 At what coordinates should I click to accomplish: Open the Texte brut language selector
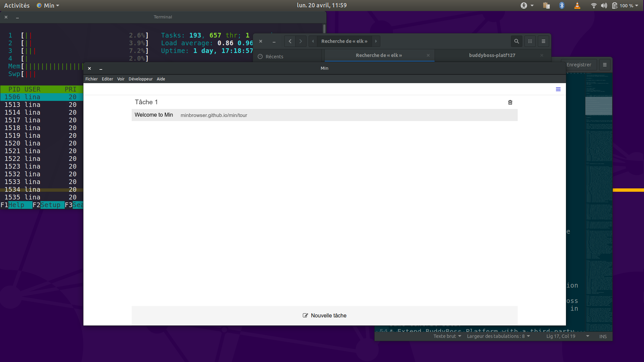[x=446, y=336]
